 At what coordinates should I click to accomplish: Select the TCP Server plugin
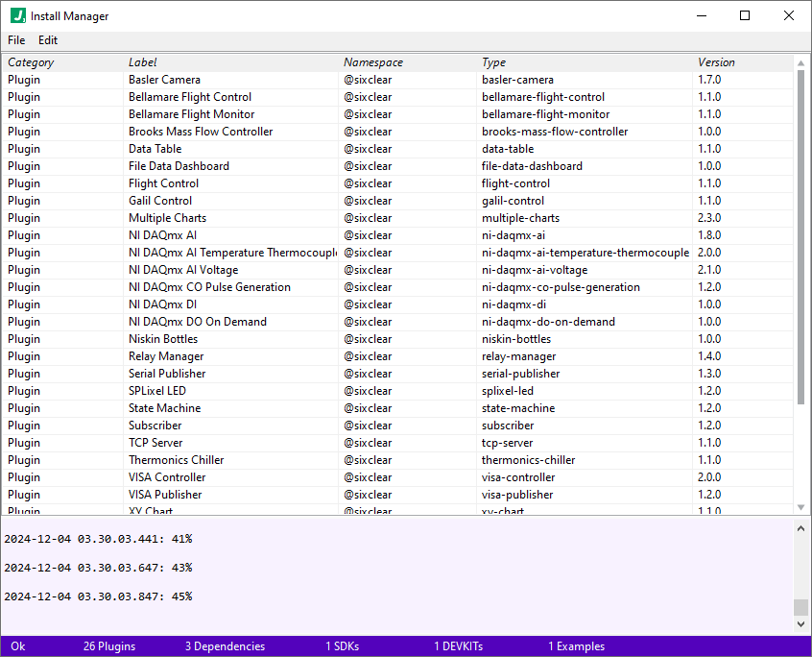coord(288,442)
